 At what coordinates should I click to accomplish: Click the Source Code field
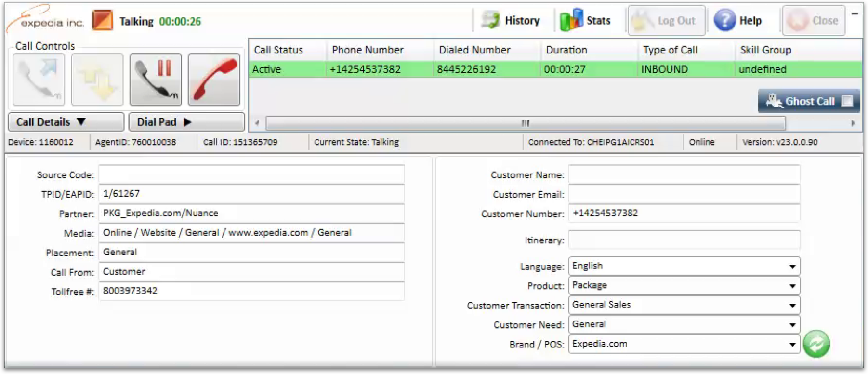click(x=251, y=174)
